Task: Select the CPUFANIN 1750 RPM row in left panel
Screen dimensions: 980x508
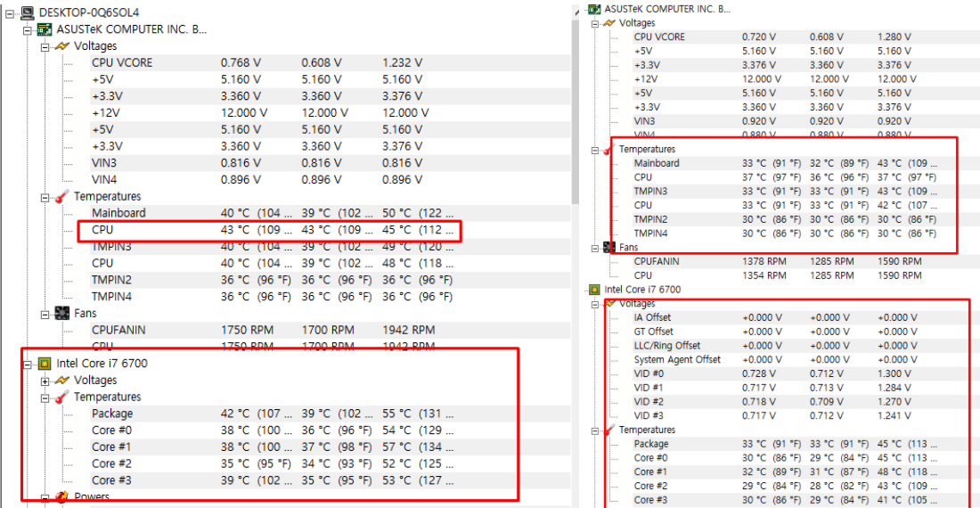Action: click(x=330, y=330)
